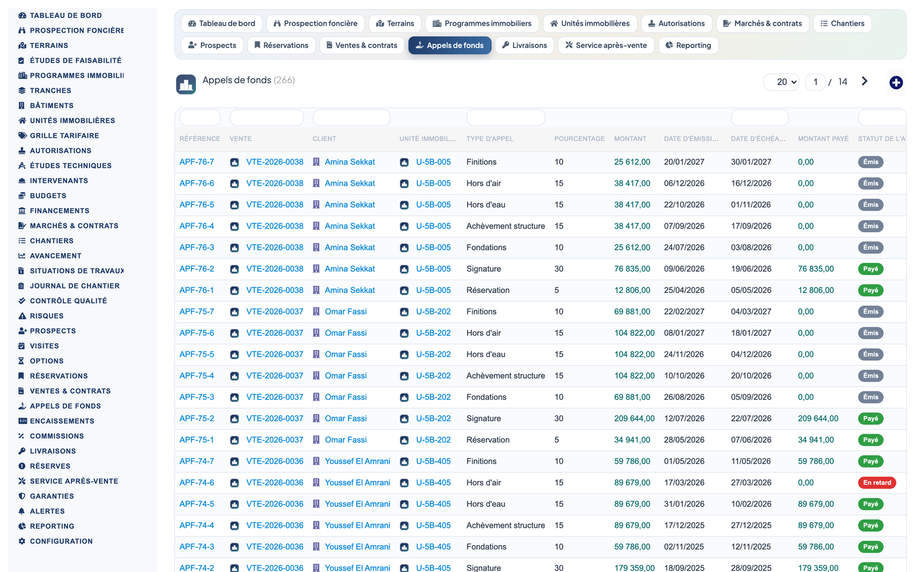The image size is (924, 572).
Task: Click the En retard status badge
Action: click(x=877, y=483)
